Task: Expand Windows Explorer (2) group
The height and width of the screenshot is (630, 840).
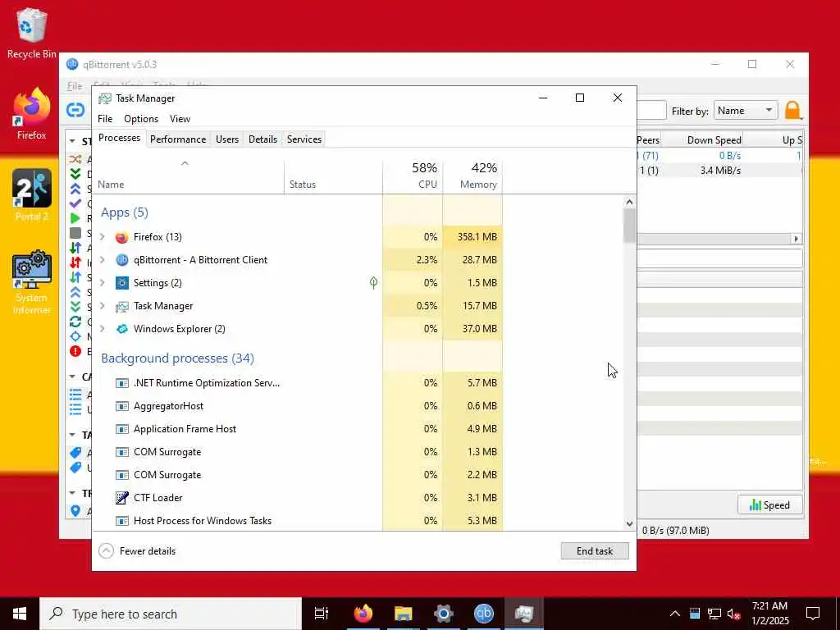Action: click(103, 329)
